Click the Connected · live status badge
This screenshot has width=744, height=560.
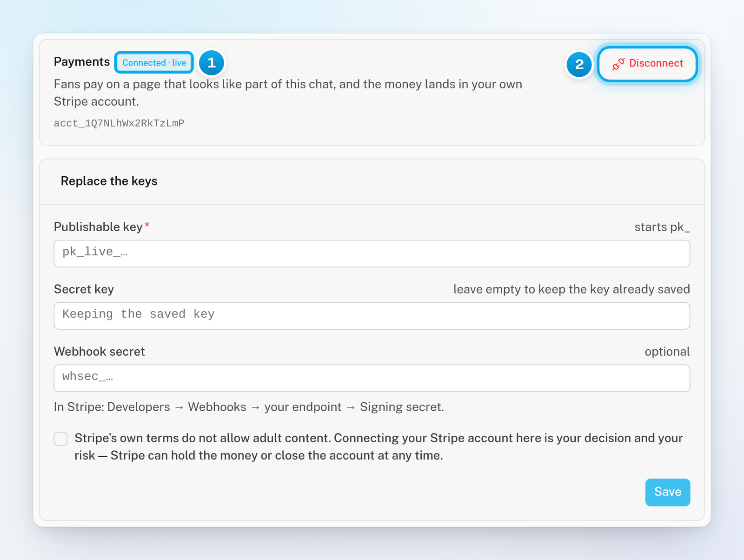coord(154,63)
